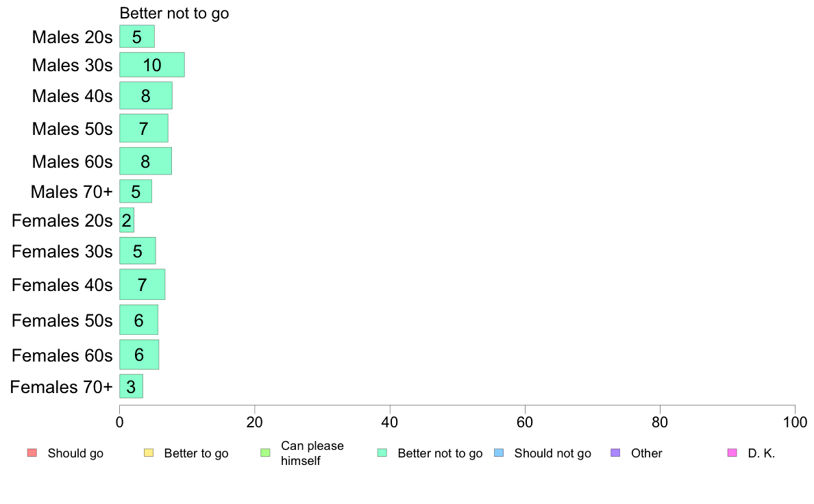Image resolution: width=814 pixels, height=504 pixels.
Task: Click the Females 60s row label
Action: (x=62, y=355)
